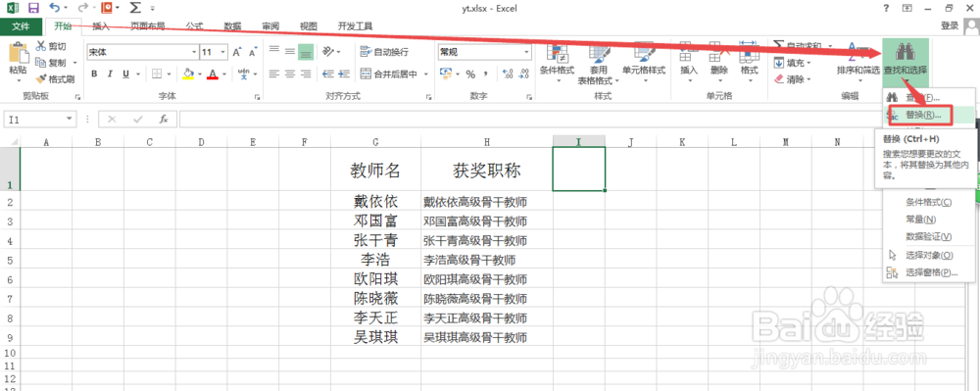This screenshot has width=980, height=391.
Task: Open 条件格式 conditional formatting
Action: (x=557, y=64)
